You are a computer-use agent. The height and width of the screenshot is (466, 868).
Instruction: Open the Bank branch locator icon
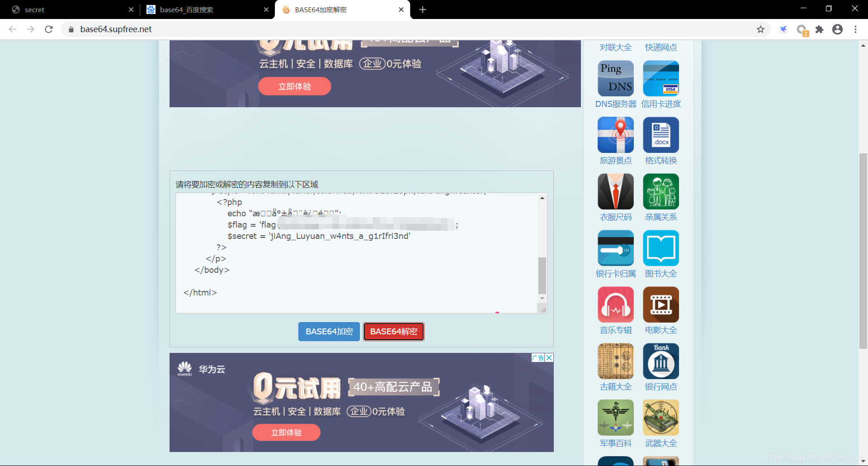(x=660, y=361)
